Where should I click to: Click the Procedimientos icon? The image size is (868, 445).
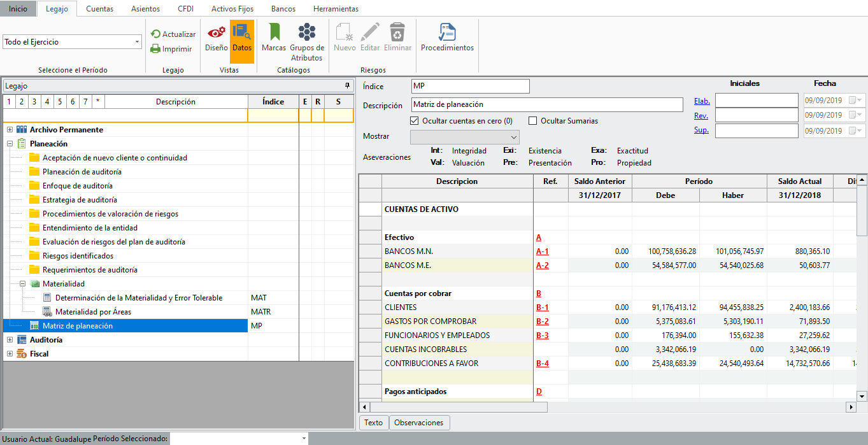click(447, 32)
